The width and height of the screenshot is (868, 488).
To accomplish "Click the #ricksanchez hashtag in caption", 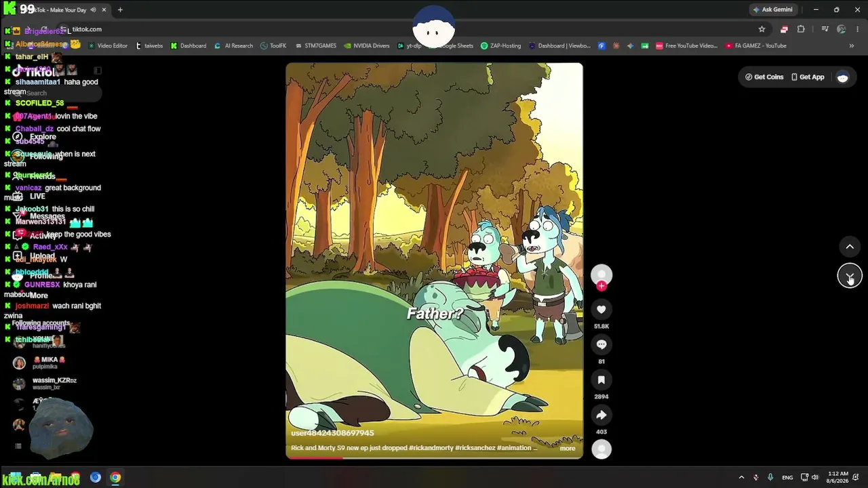I will point(477,448).
